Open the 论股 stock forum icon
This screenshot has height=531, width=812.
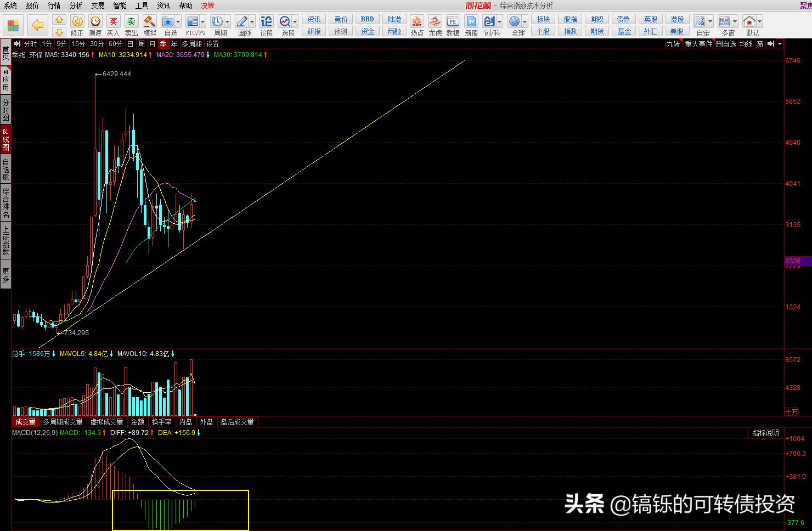[x=267, y=21]
